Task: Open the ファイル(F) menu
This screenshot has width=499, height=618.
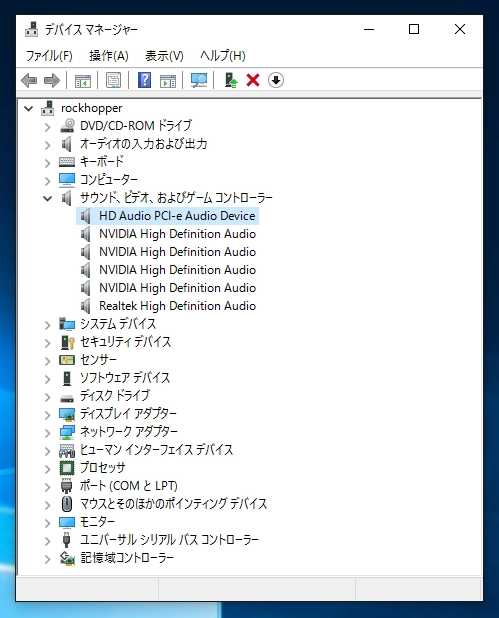Action: point(49,56)
